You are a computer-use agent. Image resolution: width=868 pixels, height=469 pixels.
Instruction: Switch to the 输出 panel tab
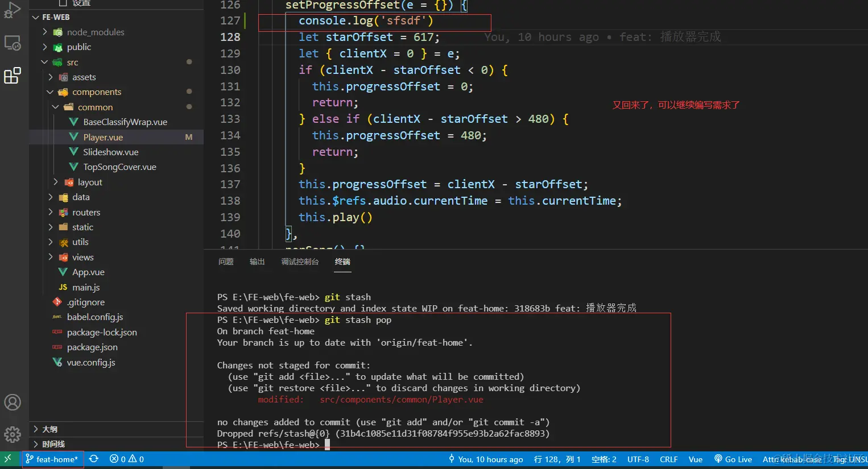click(x=257, y=262)
